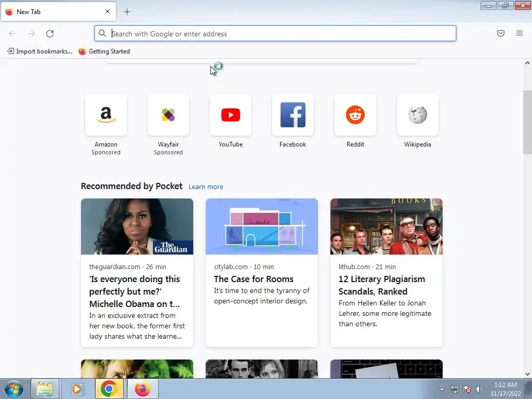Click the Firefox taskbar icon
Viewport: 532px width, 399px height.
142,389
